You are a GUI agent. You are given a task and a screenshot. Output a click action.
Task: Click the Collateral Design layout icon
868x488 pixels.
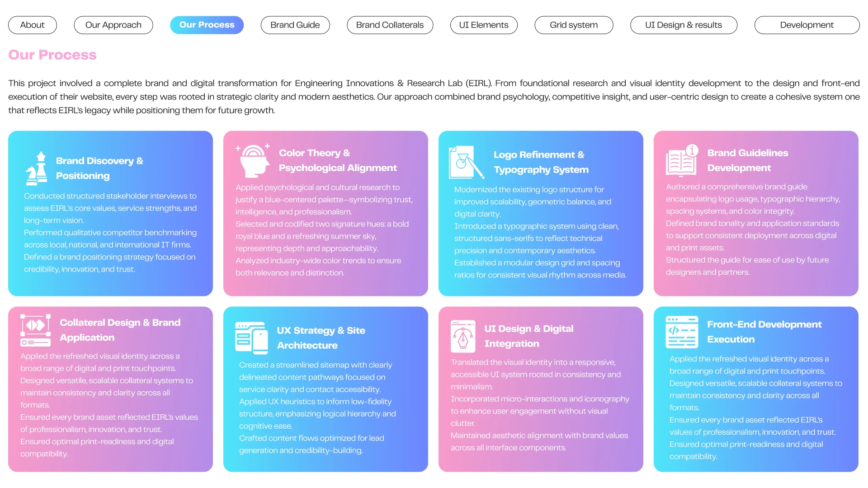pyautogui.click(x=35, y=330)
